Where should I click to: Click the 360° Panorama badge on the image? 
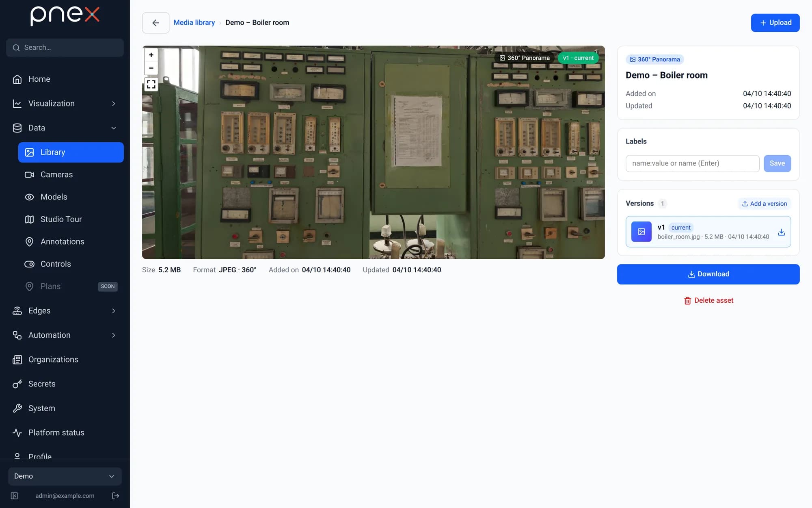click(525, 58)
